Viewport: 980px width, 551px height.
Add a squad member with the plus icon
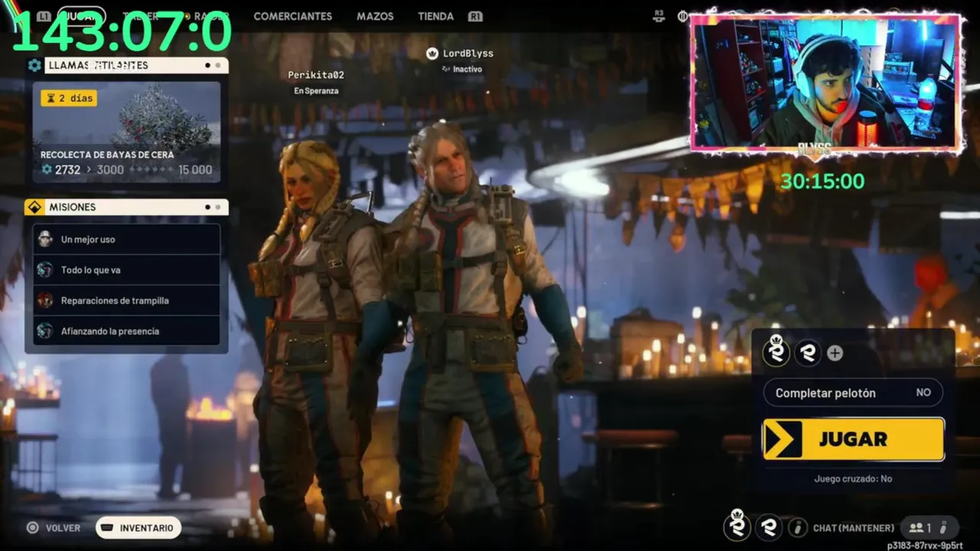pos(835,353)
